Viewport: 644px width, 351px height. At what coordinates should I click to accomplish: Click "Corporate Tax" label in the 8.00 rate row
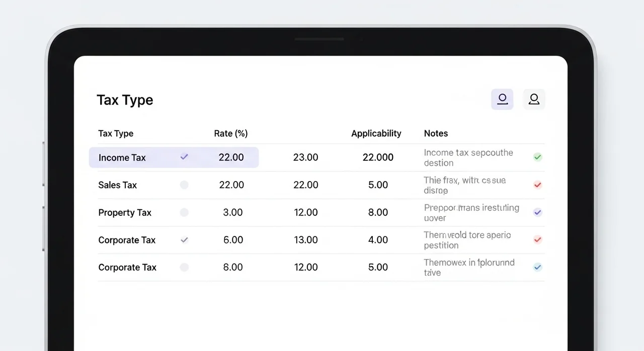point(127,268)
